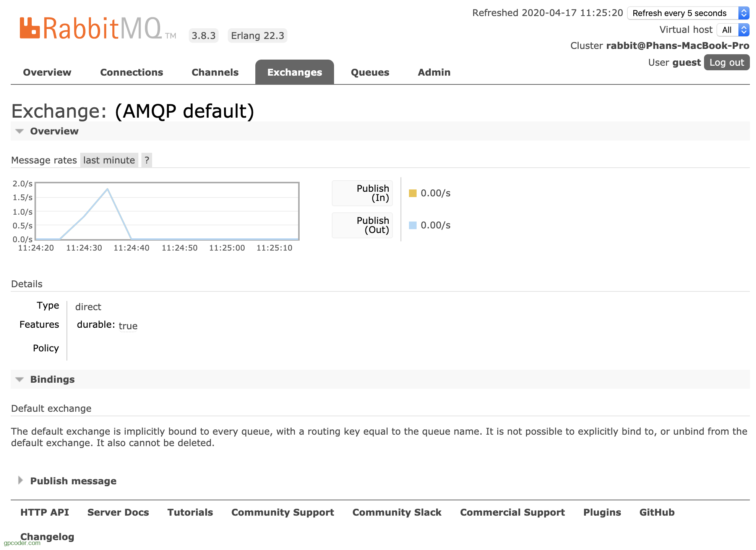Open the Plugins link
Image resolution: width=756 pixels, height=550 pixels.
point(602,512)
